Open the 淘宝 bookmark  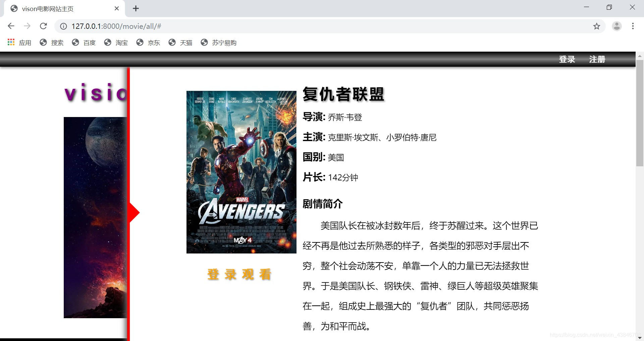point(116,43)
